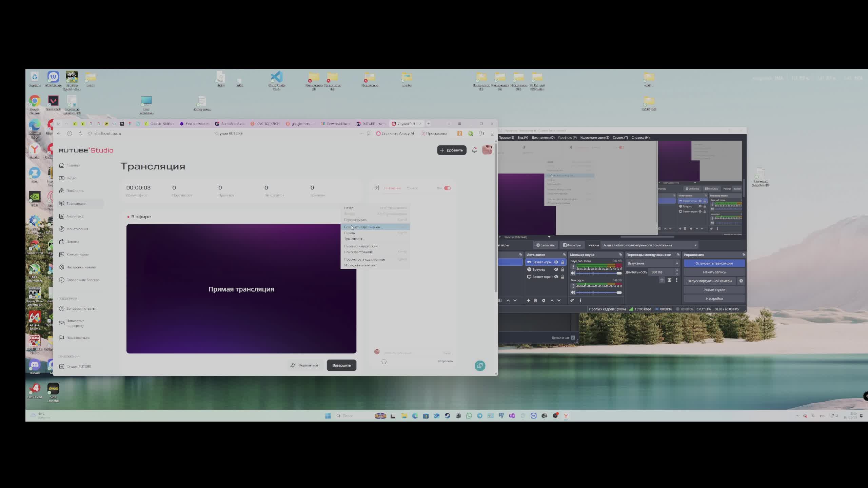The image size is (868, 488).
Task: Hide the Захват экрана source via its eye icon
Action: tap(556, 277)
